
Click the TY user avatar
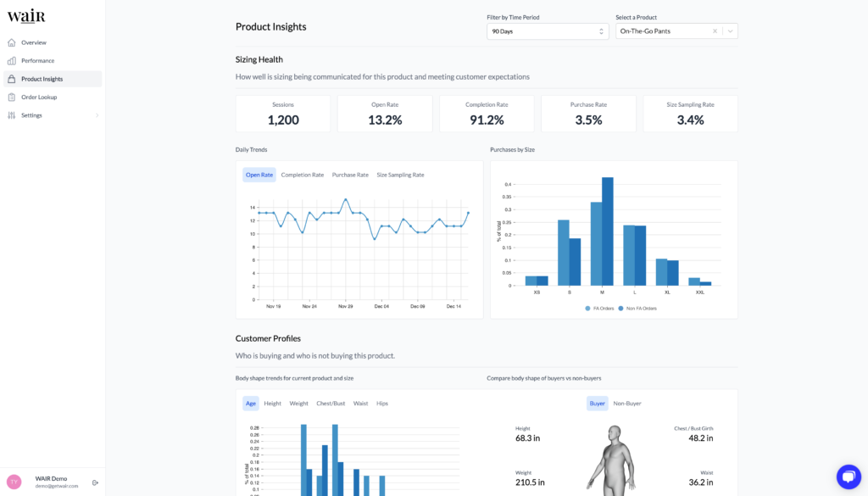14,482
